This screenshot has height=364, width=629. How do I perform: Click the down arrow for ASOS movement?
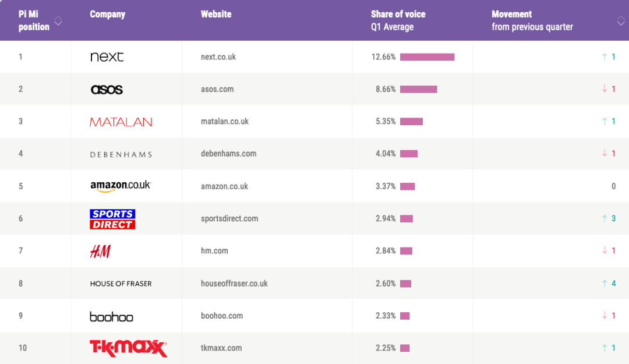coord(605,89)
